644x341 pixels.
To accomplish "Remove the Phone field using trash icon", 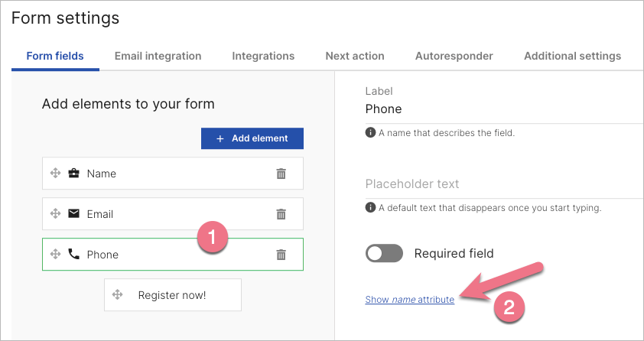I will 281,255.
